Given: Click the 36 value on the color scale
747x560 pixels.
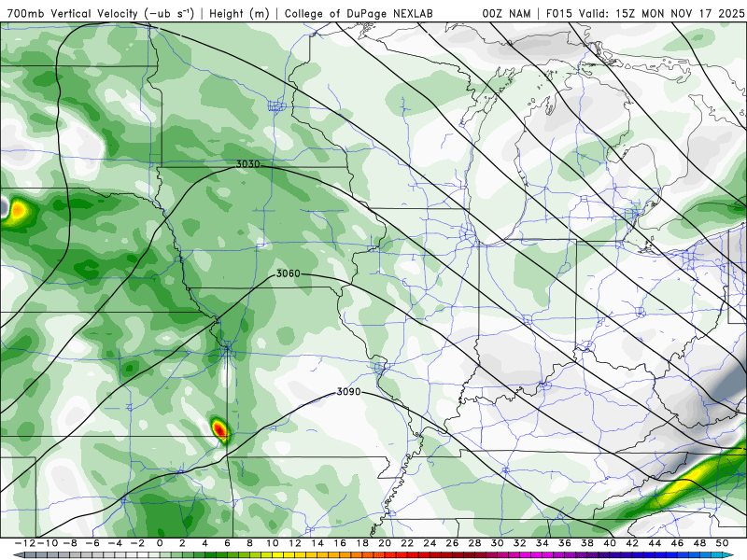Looking at the screenshot, I should coord(565,543).
